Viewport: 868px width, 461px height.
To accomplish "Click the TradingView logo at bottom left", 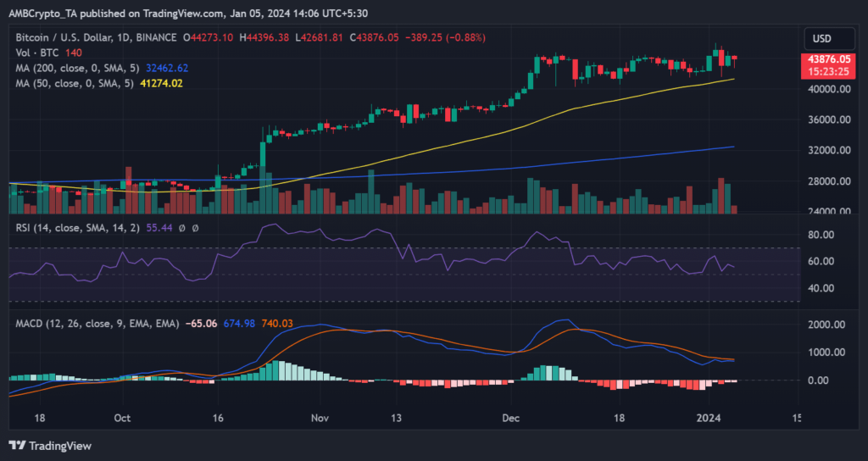I will [x=50, y=445].
